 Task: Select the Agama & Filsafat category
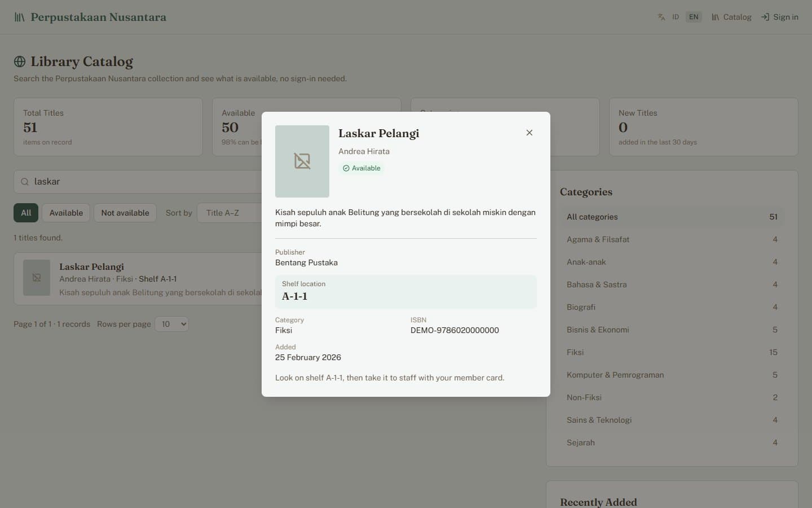pyautogui.click(x=672, y=239)
